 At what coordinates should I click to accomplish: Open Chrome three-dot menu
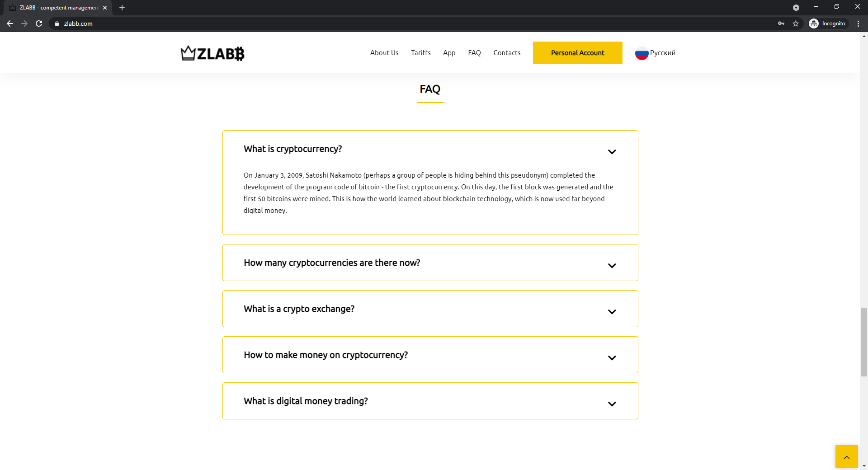pos(858,23)
